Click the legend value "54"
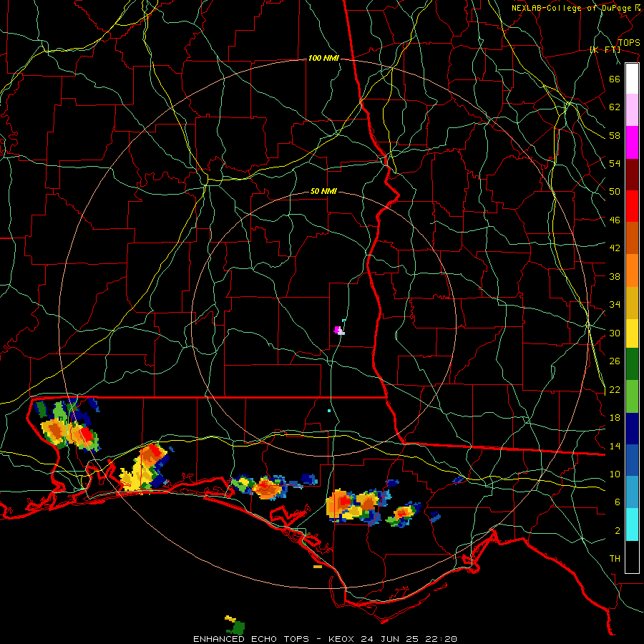The image size is (644, 644). pyautogui.click(x=615, y=163)
